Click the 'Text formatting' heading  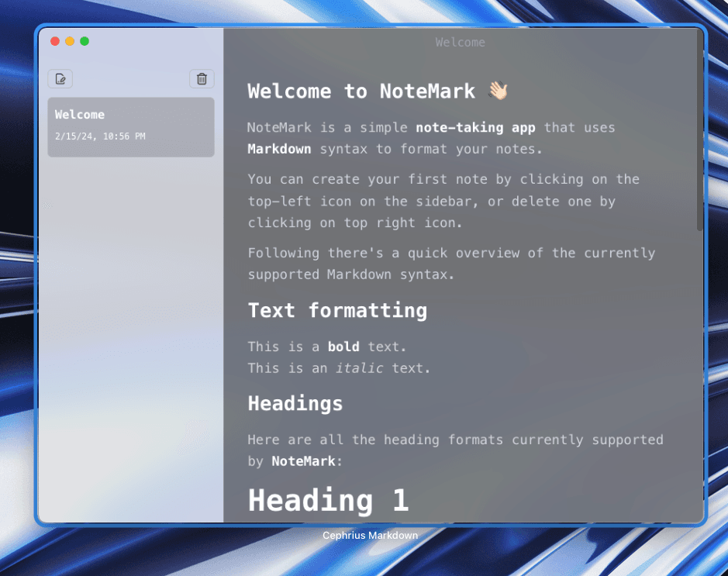[x=337, y=311]
